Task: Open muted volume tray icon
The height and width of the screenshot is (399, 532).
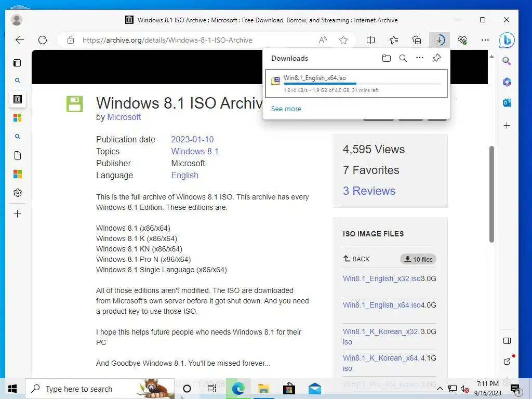Action: pos(464,389)
